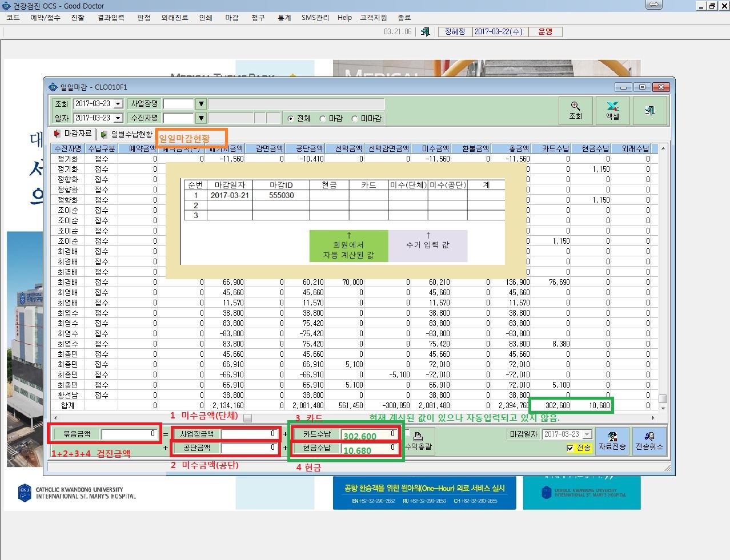
Task: Click the exit icon beside 03.21.06 version
Action: [425, 32]
